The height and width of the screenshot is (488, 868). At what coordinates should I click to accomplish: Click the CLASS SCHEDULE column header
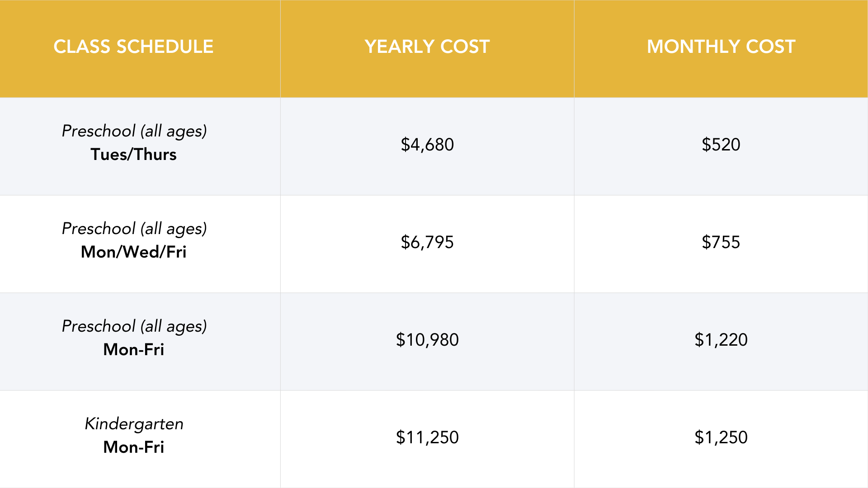tap(133, 47)
